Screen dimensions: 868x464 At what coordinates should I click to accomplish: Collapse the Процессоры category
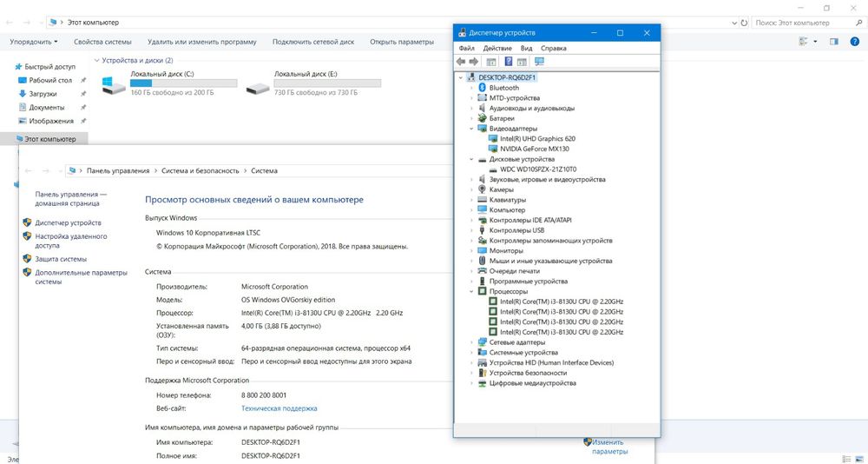coord(471,291)
